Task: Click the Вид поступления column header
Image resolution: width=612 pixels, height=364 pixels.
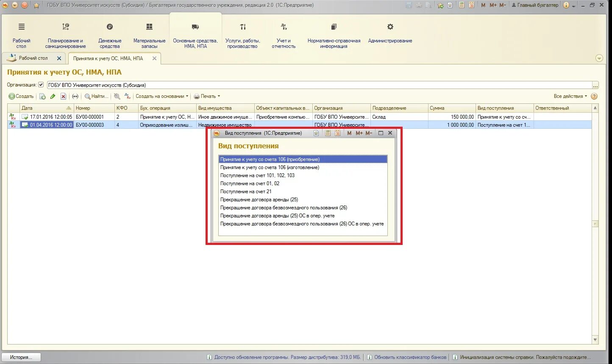Action: [504, 108]
